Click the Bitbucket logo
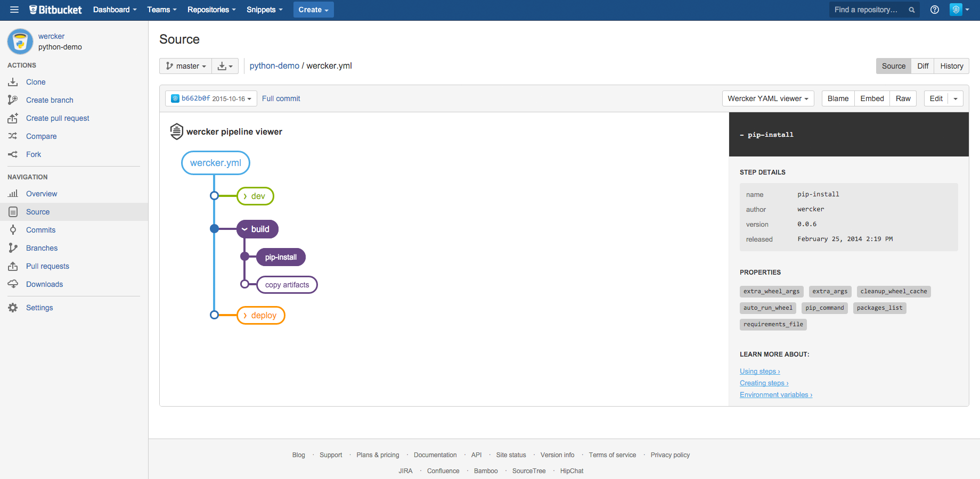 click(x=55, y=10)
